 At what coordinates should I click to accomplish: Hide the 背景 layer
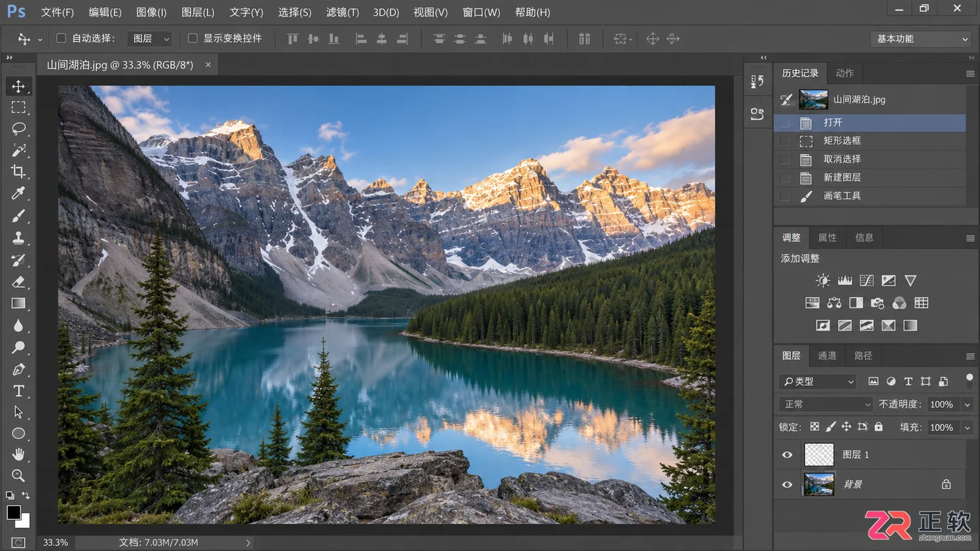(x=787, y=484)
